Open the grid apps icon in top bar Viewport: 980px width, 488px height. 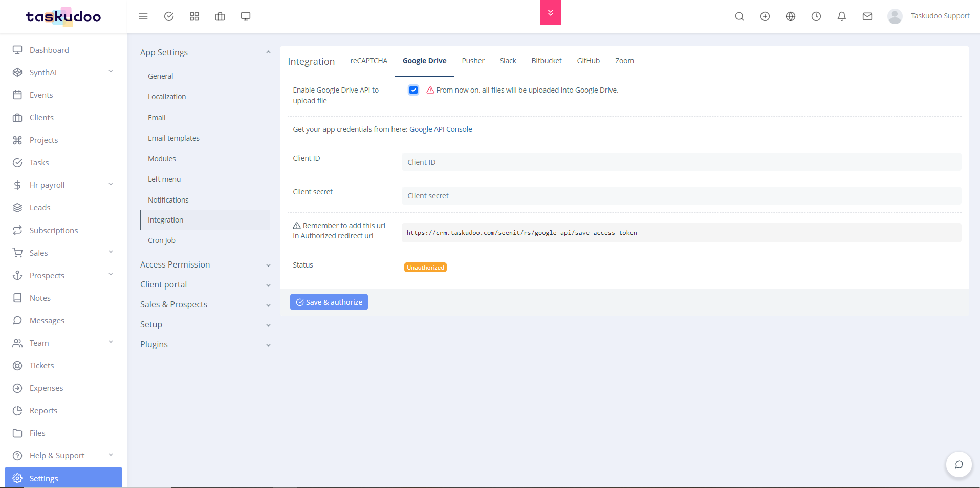(194, 16)
